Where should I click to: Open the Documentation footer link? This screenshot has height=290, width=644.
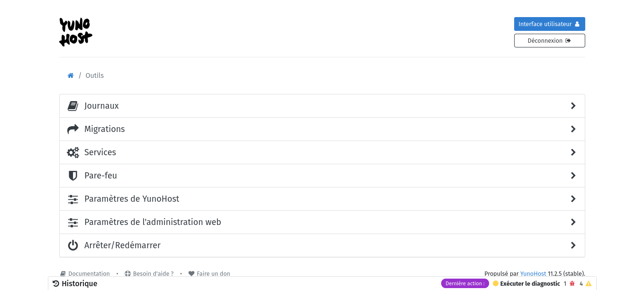[85, 273]
